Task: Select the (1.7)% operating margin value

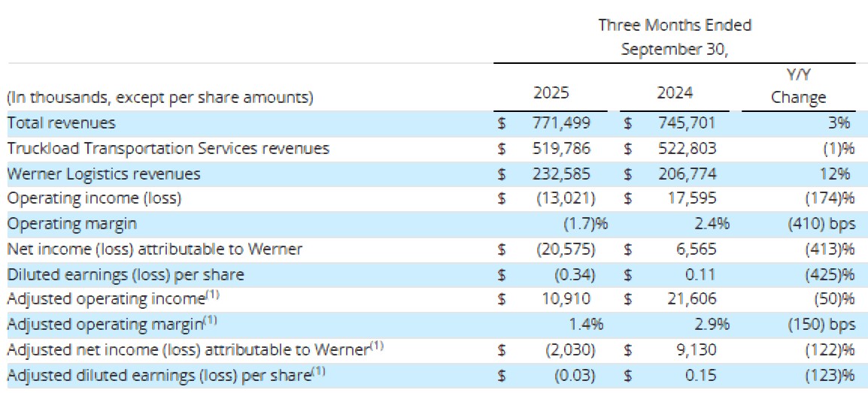Action: (x=584, y=224)
